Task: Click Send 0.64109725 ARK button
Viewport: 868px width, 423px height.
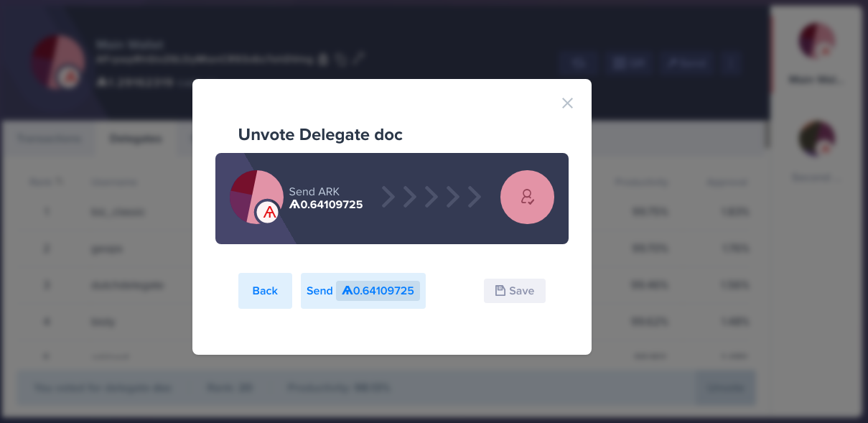Action: [363, 291]
